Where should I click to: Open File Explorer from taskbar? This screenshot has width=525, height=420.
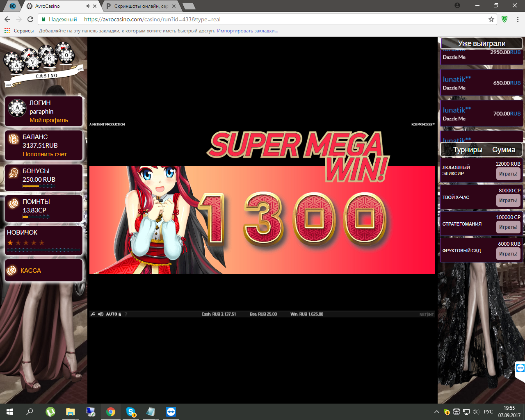coord(70,412)
